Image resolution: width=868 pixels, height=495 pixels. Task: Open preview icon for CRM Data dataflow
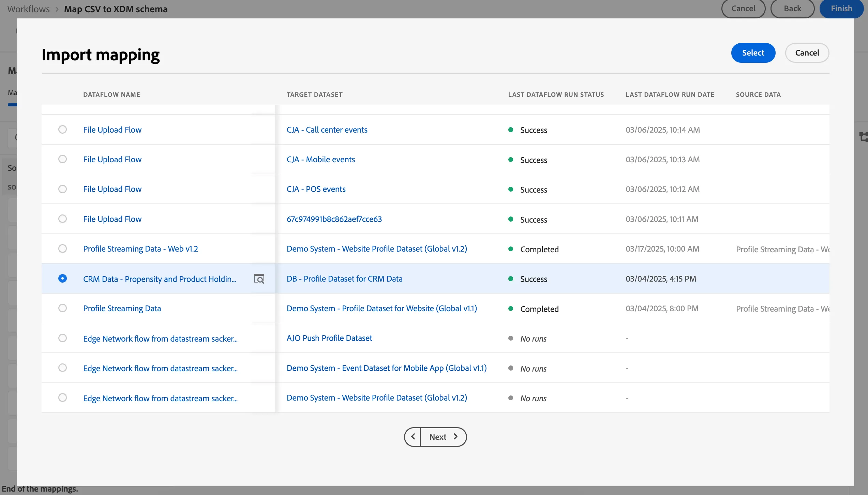tap(259, 279)
